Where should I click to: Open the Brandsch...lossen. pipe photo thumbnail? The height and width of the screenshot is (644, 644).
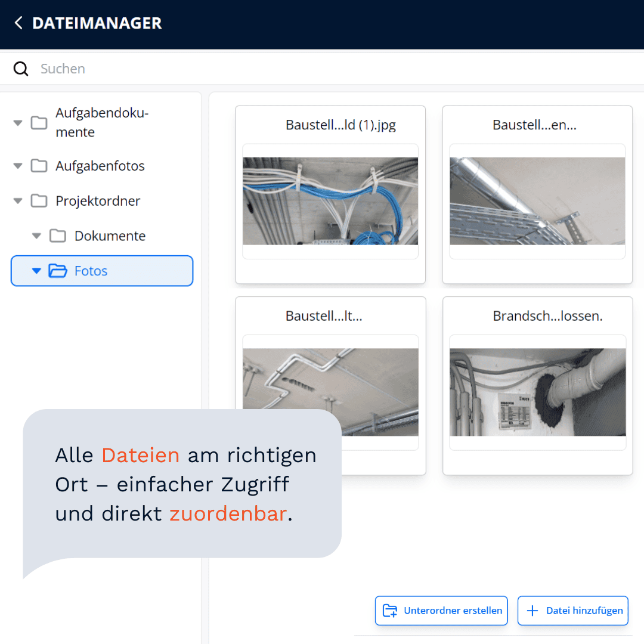(537, 392)
